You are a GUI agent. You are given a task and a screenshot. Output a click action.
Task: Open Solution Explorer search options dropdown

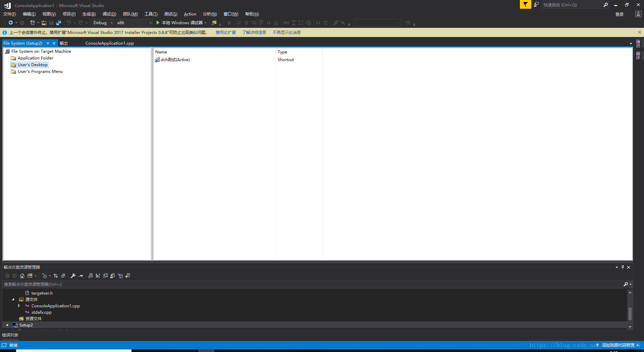(631, 284)
